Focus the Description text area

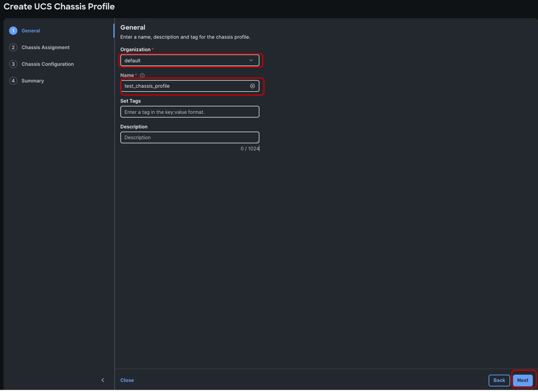190,137
